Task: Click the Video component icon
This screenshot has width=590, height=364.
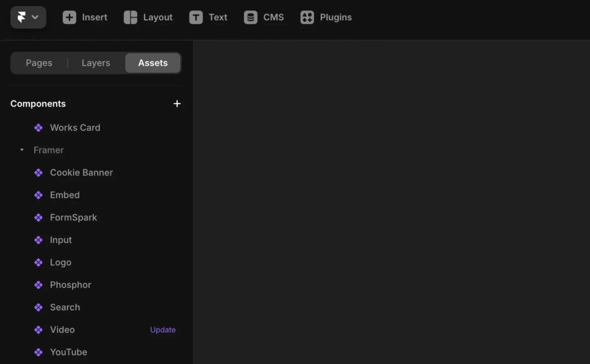Action: coord(38,330)
